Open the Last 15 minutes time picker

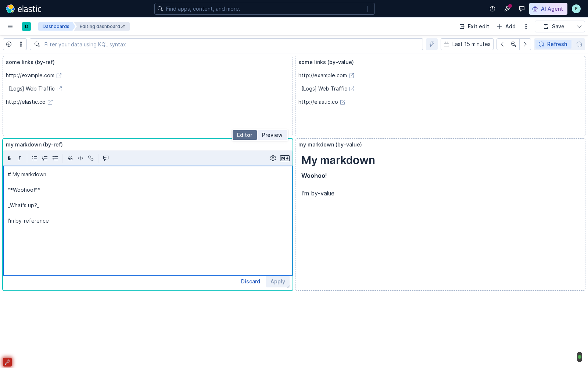467,44
